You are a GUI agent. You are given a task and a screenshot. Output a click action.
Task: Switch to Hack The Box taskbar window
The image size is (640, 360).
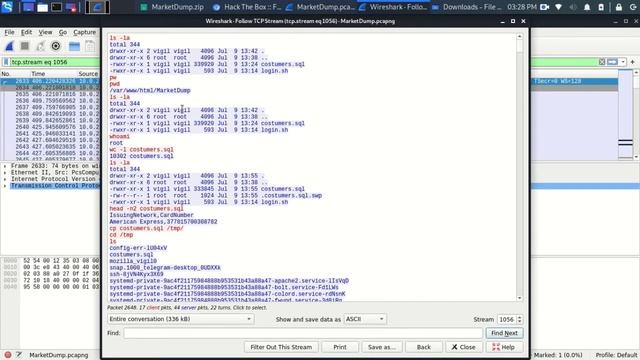247,7
